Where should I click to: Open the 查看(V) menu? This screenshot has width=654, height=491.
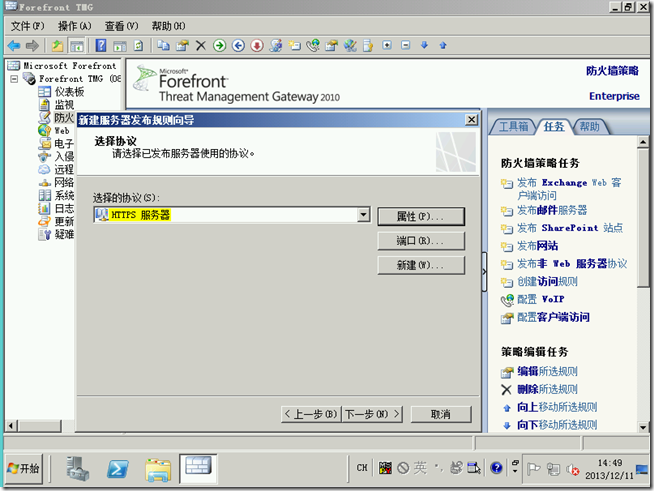click(x=121, y=26)
